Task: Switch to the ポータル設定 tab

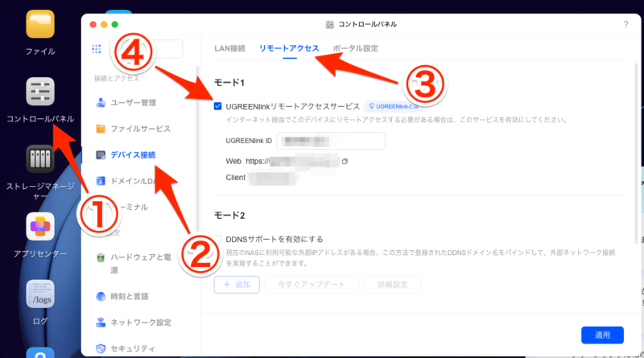Action: (x=355, y=48)
